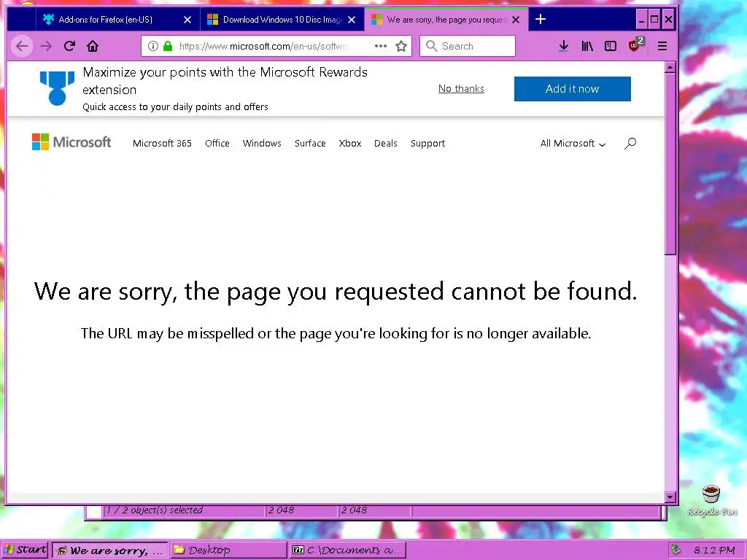This screenshot has width=747, height=560.
Task: Click the green secure connection padlock
Action: [x=168, y=46]
